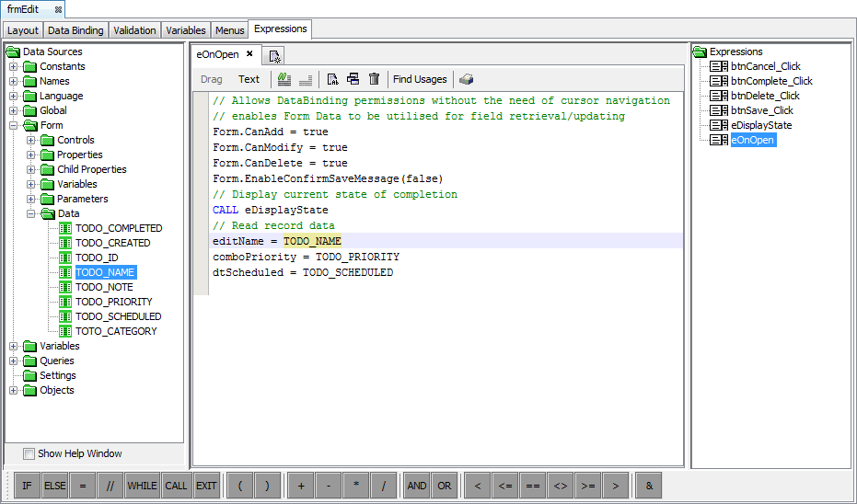Click the rename expression toolbar icon
857x504 pixels.
point(333,79)
